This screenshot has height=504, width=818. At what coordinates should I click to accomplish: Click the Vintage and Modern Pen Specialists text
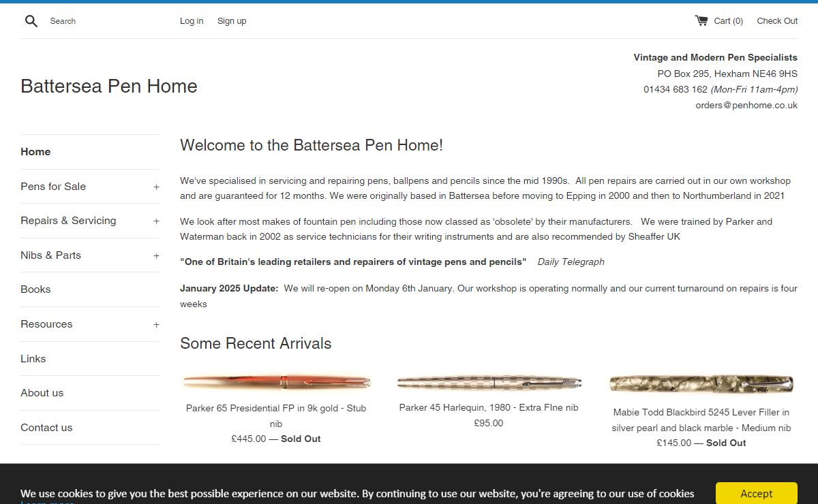pos(715,57)
